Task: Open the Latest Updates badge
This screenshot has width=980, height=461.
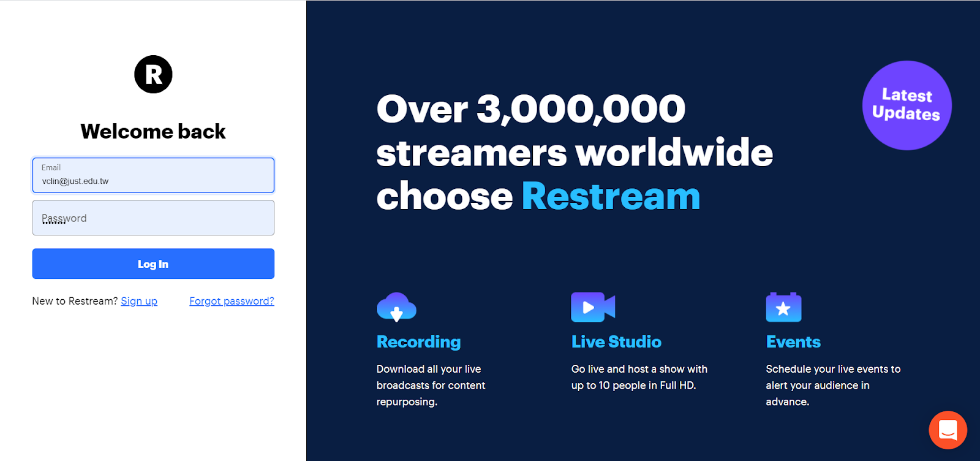Action: pos(907,105)
